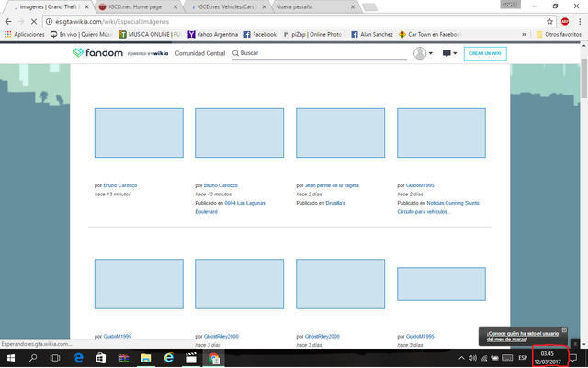
Task: Open Yahoo Argentina bookmark
Action: tap(212, 35)
